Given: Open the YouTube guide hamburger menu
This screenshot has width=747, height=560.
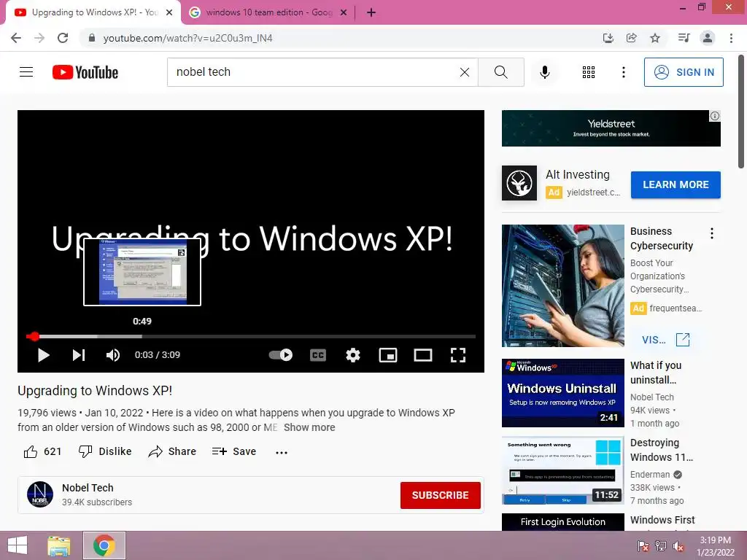Looking at the screenshot, I should 26,72.
